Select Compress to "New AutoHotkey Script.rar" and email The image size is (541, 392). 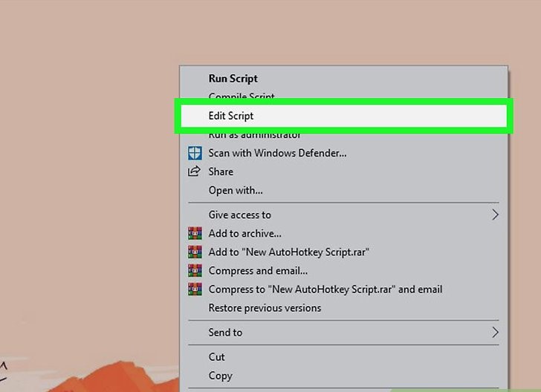[x=343, y=290]
